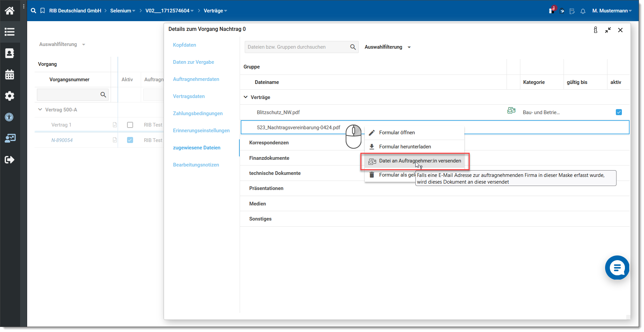Viewport: 644px width, 332px height.
Task: Click the sent-mail icon beside Blitzschutz_NW.pdf
Action: coord(511,110)
